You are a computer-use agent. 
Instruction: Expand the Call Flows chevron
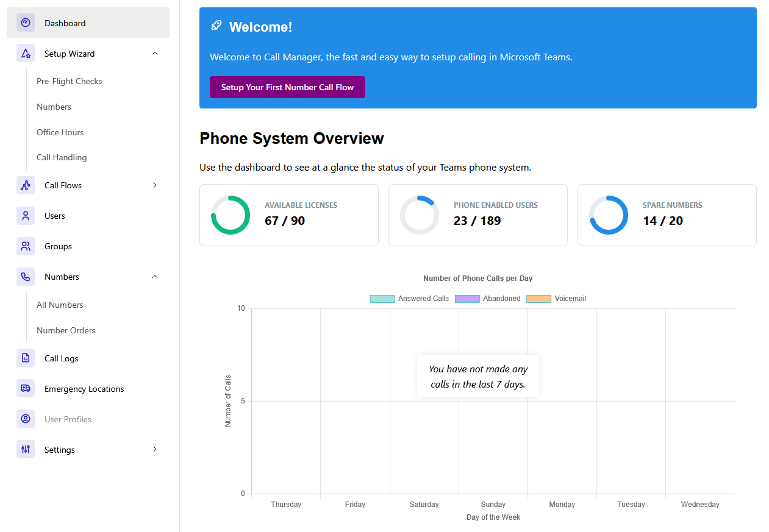click(x=155, y=185)
